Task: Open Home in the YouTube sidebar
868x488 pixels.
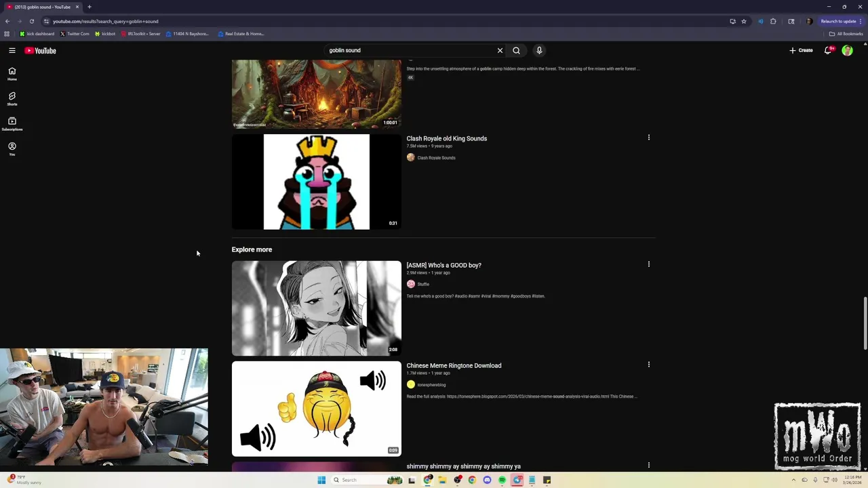Action: [12, 74]
